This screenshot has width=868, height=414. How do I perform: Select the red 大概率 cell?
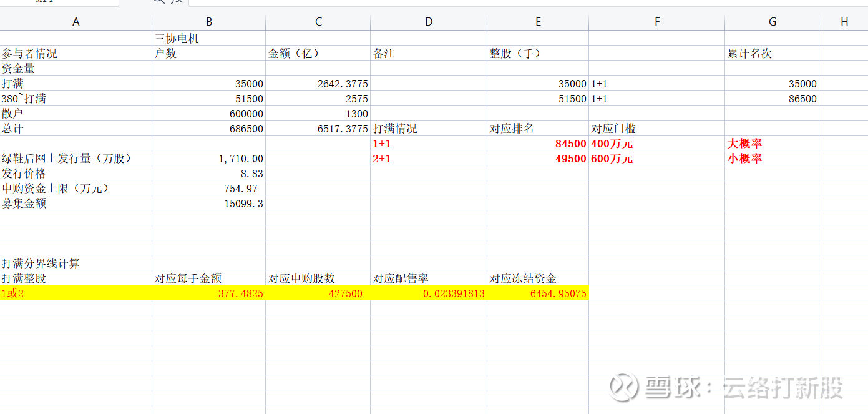pyautogui.click(x=772, y=143)
